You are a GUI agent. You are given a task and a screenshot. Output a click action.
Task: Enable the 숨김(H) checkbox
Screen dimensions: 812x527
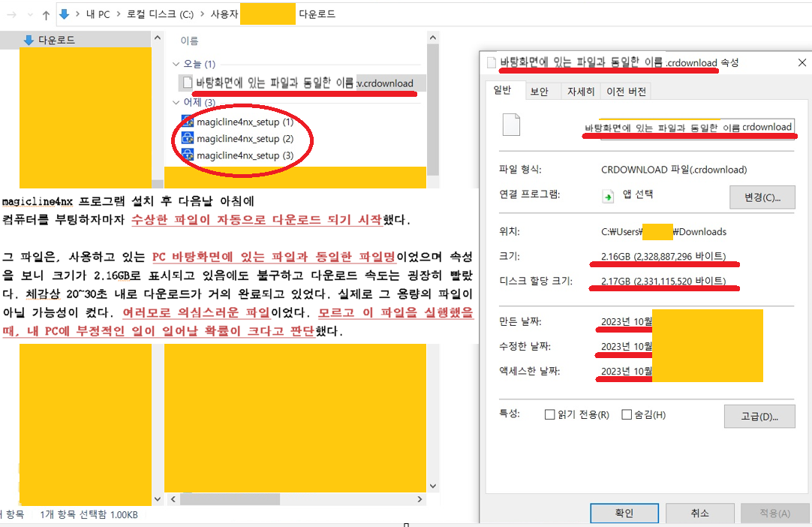626,414
